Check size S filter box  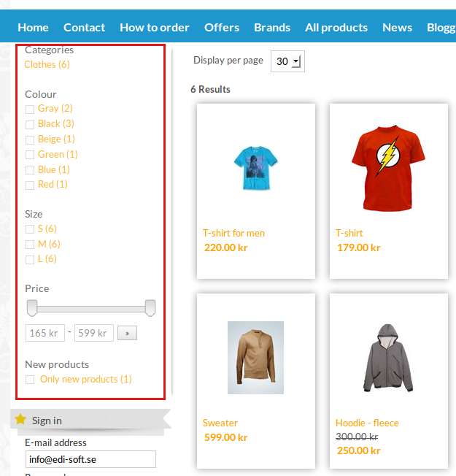[30, 229]
